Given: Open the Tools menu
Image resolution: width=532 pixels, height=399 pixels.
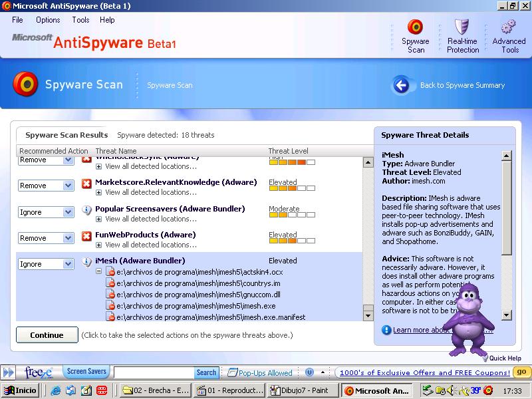Looking at the screenshot, I should [80, 20].
